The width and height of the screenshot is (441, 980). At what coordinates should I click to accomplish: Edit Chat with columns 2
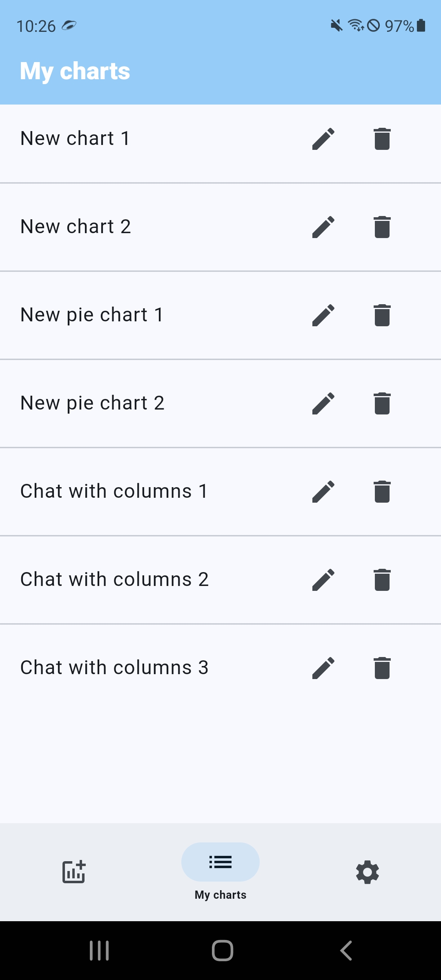pos(323,580)
